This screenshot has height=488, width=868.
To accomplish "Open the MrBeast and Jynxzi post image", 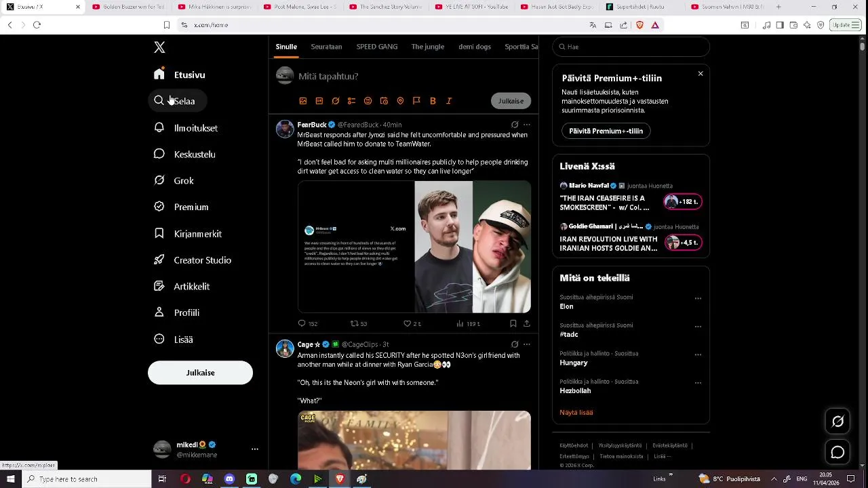I will pos(414,247).
